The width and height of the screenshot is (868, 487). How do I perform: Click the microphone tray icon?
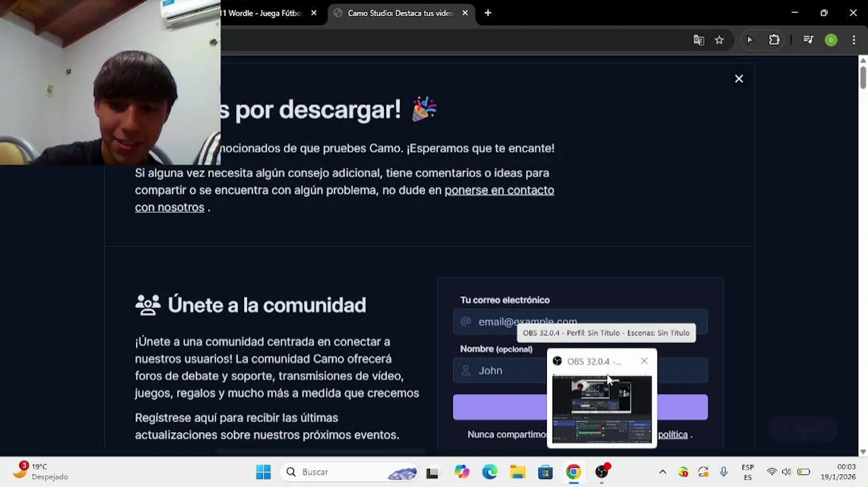(723, 472)
